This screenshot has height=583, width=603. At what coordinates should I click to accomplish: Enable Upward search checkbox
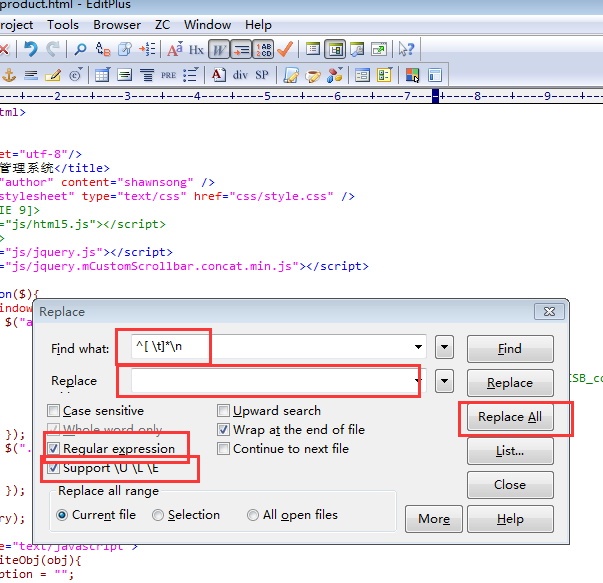(223, 411)
